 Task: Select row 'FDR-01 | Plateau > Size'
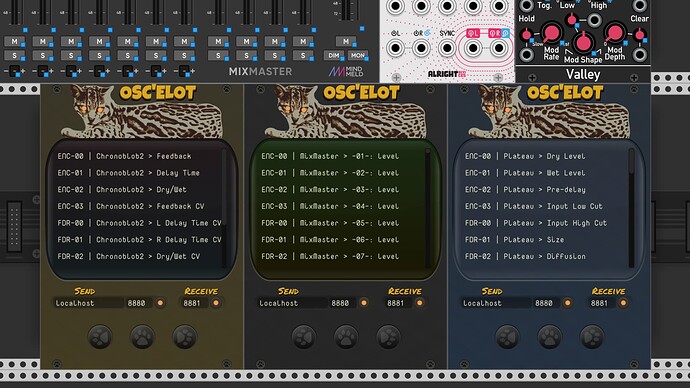pyautogui.click(x=514, y=240)
